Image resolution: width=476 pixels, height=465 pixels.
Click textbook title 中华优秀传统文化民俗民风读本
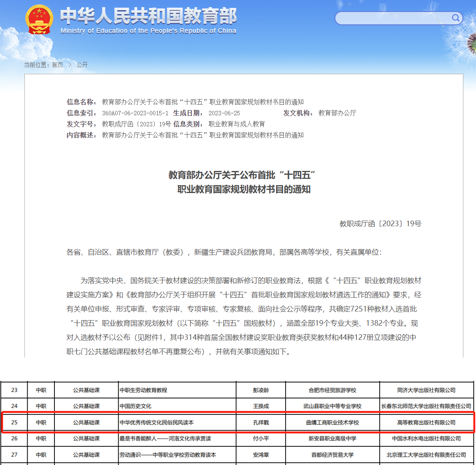tap(158, 422)
